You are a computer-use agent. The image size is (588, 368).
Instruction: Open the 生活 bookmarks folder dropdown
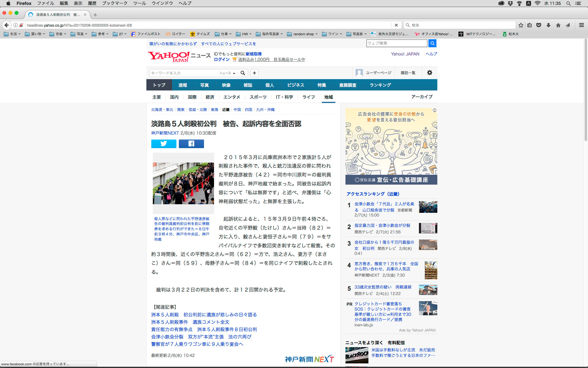point(12,34)
